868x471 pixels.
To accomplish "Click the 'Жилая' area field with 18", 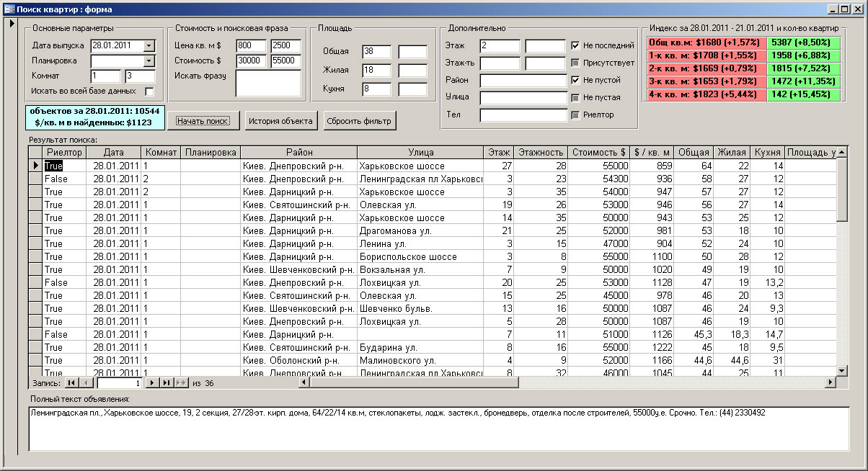I will click(376, 71).
